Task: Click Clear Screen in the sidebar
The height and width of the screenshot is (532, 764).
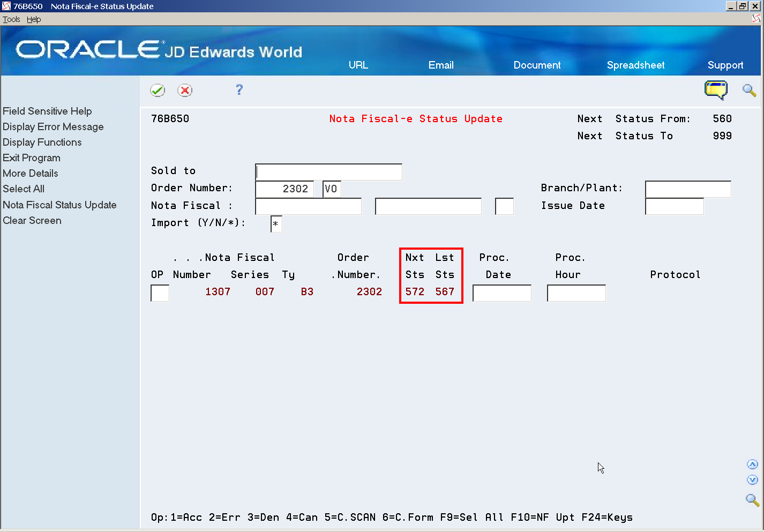Action: point(32,220)
